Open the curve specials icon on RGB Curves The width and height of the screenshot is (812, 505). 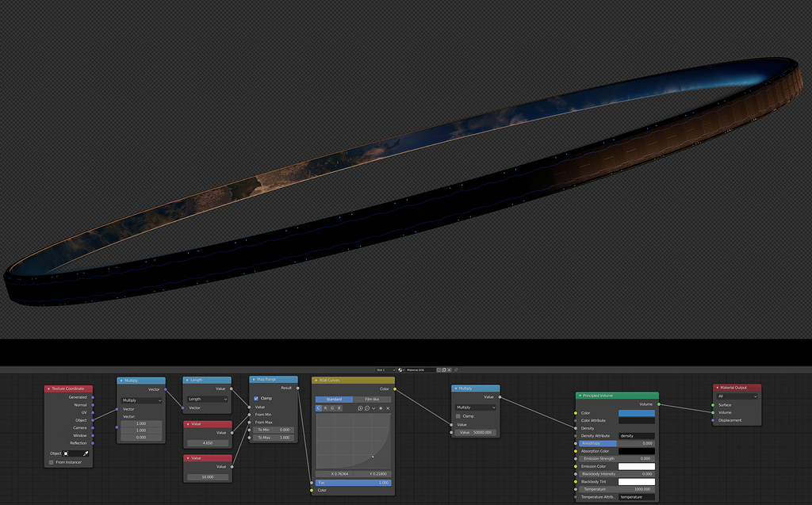(x=373, y=408)
